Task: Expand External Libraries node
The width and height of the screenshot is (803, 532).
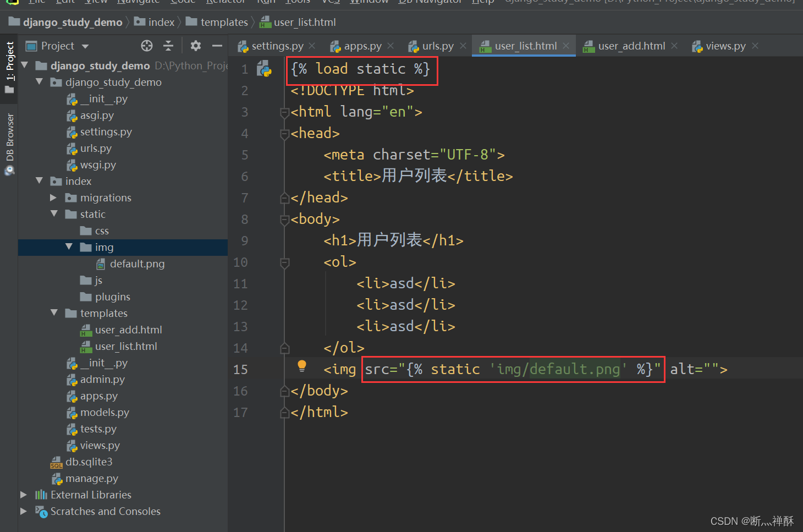Action: click(x=24, y=495)
